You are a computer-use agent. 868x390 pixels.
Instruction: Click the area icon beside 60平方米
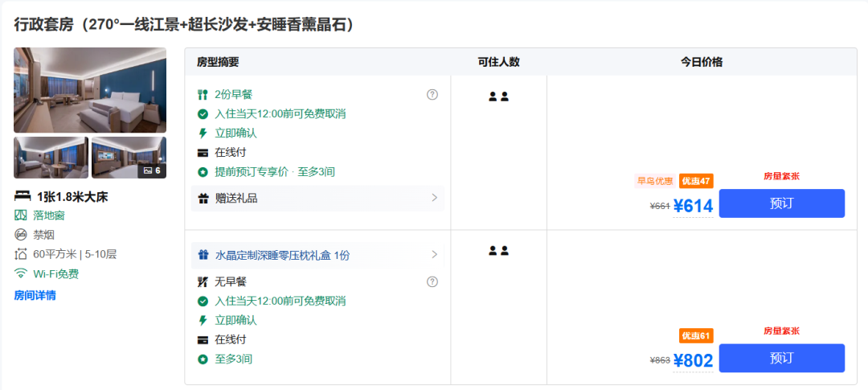[x=20, y=254]
